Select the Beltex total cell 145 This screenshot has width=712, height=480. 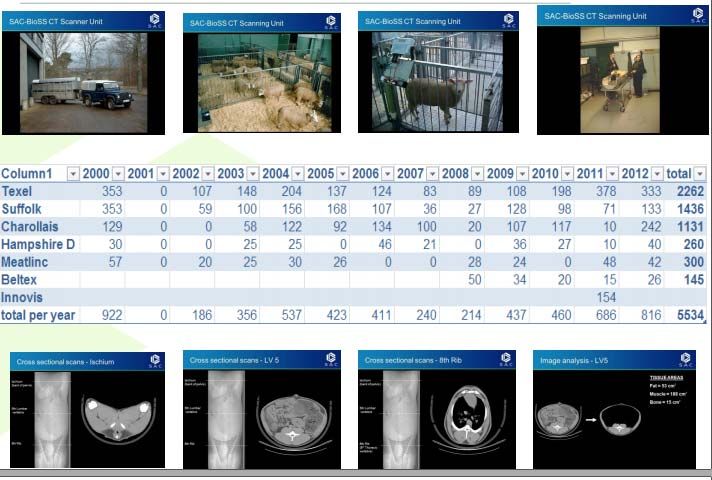coord(694,280)
